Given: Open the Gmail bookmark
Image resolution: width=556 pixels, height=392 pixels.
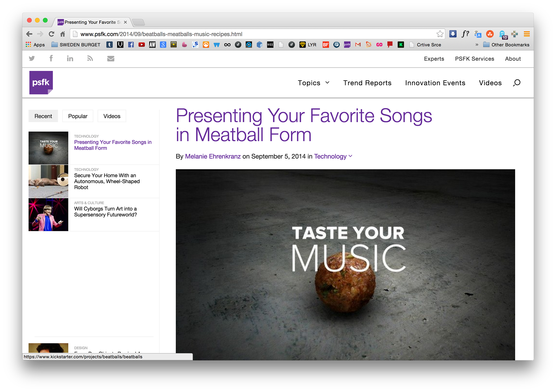Looking at the screenshot, I should point(358,45).
